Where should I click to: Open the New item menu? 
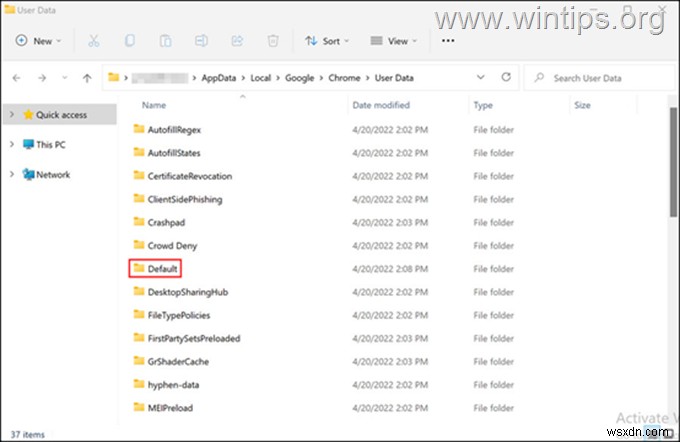click(38, 41)
